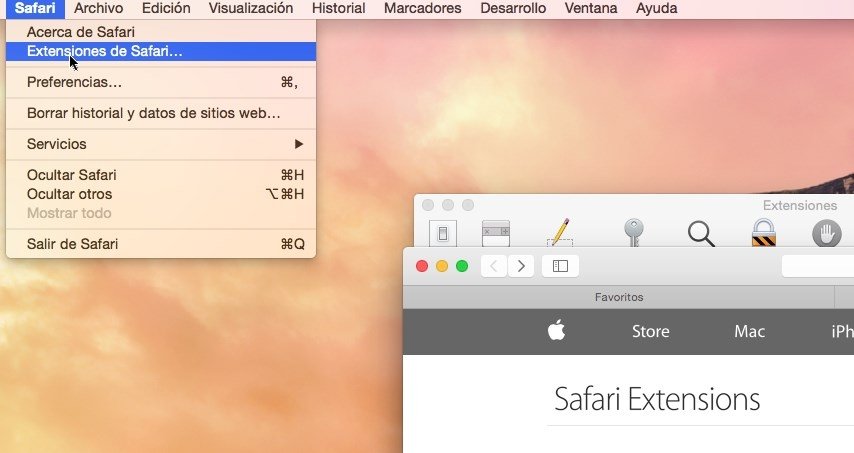The width and height of the screenshot is (854, 453).
Task: Select Ocultar otros
Action: pyautogui.click(x=161, y=194)
